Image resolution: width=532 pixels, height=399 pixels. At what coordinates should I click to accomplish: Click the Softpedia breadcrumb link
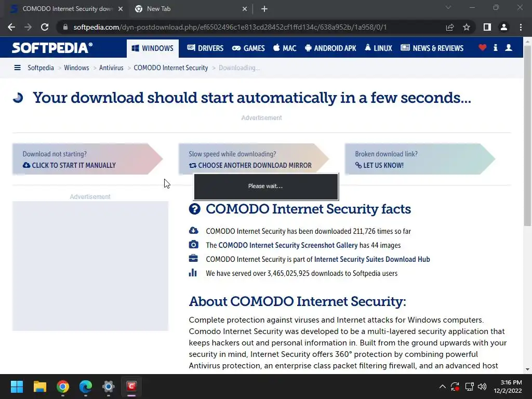[x=41, y=68]
